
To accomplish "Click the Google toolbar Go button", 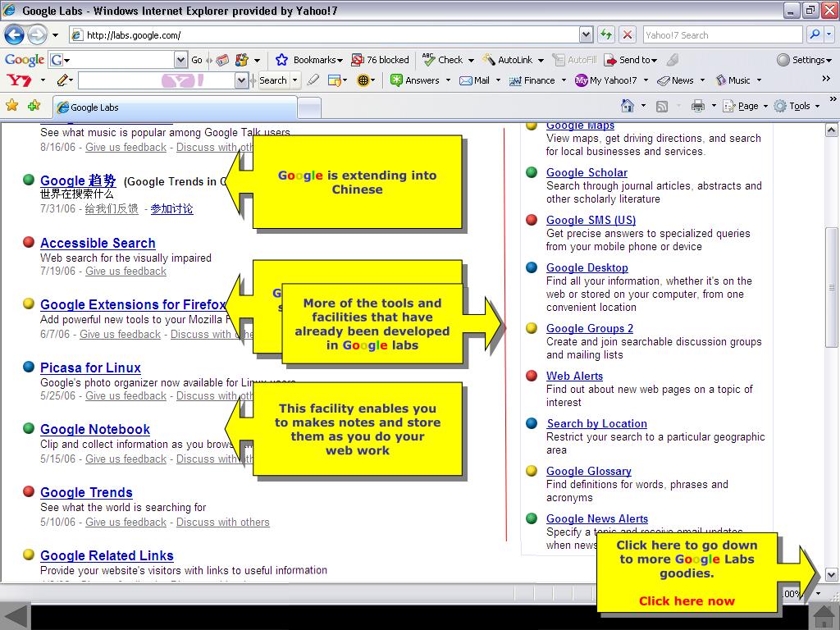I will tap(197, 59).
